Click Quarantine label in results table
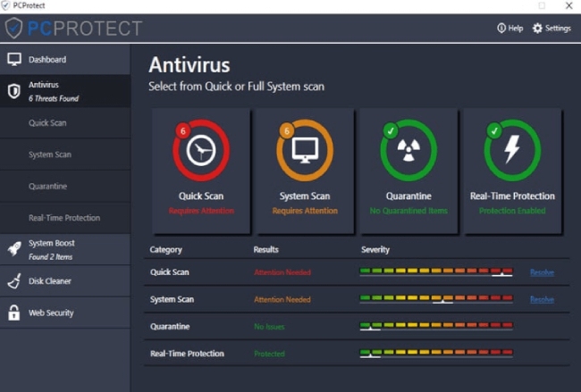581x392 pixels. (170, 327)
